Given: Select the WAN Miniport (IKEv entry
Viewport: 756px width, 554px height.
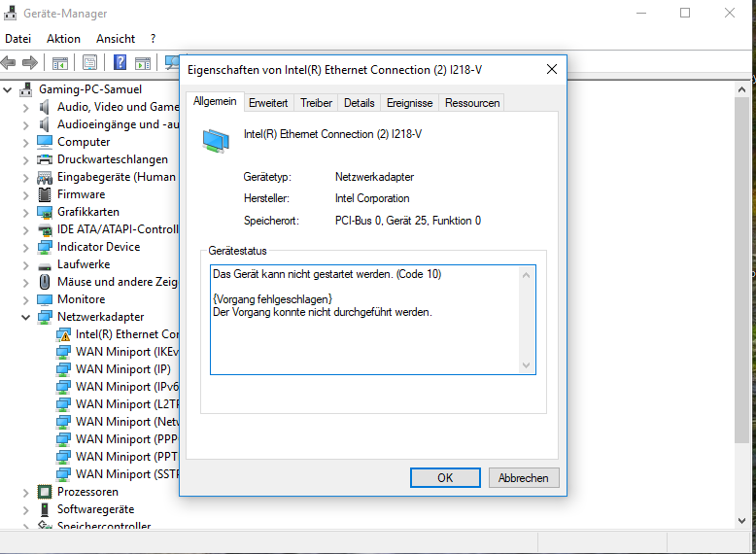Looking at the screenshot, I should click(127, 352).
